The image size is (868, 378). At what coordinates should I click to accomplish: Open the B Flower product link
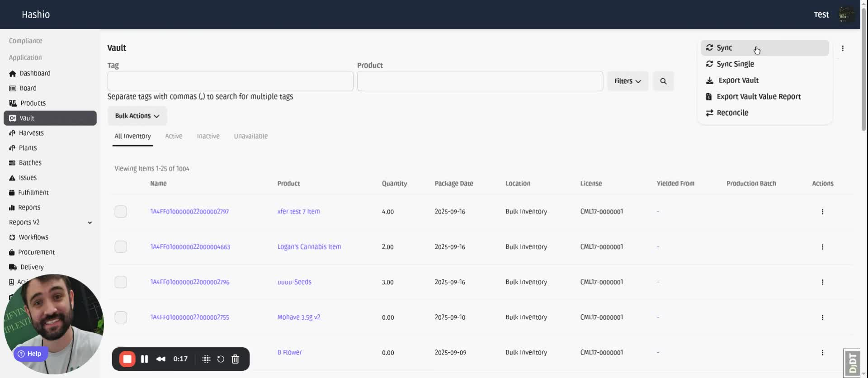[x=289, y=353]
